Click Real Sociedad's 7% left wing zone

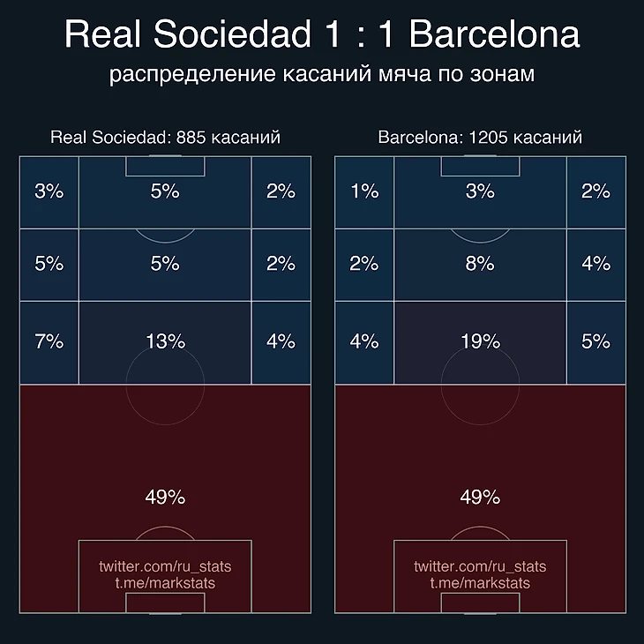(x=49, y=342)
